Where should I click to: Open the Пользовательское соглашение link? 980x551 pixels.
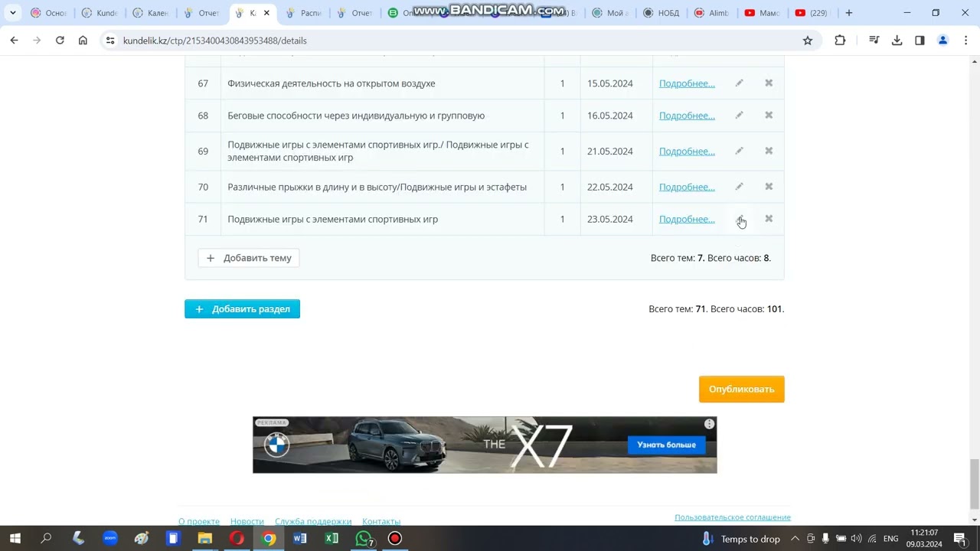point(733,517)
